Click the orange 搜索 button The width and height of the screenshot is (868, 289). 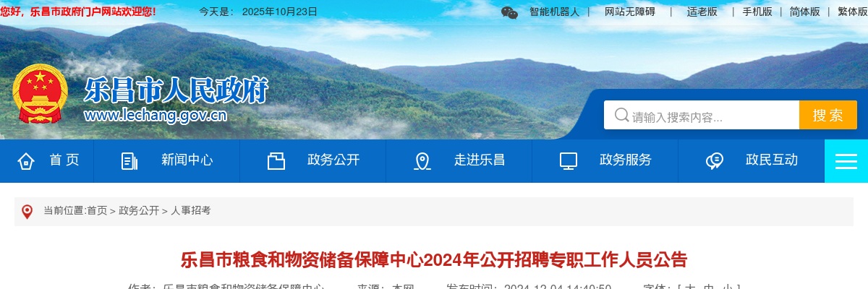click(x=827, y=116)
